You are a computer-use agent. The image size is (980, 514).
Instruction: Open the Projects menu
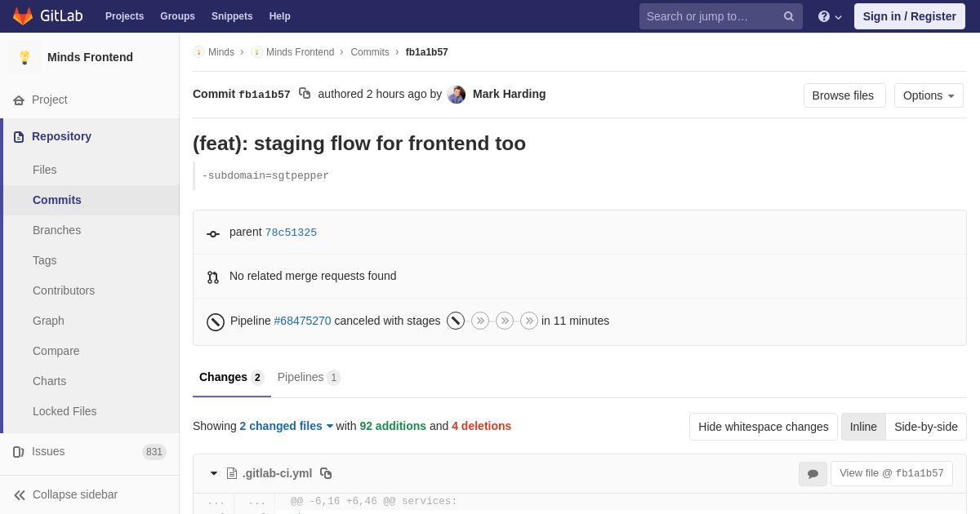(x=124, y=16)
